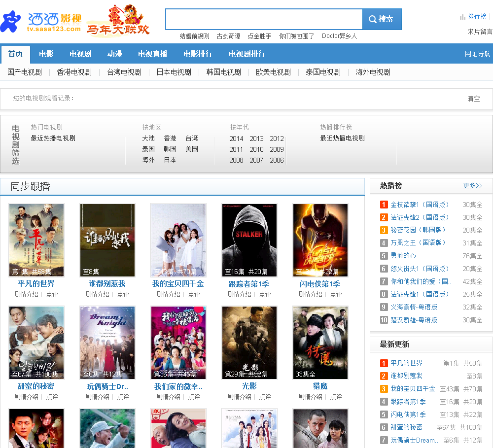Image resolution: width=493 pixels, height=448 pixels.
Task: Open the 谁都别惹我 poster thumbnail
Action: click(x=107, y=240)
